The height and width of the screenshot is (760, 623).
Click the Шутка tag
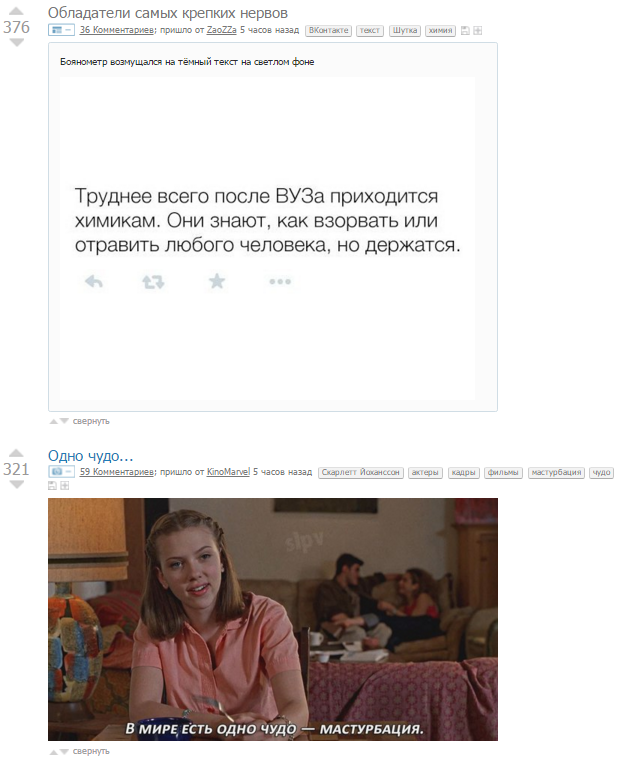405,31
